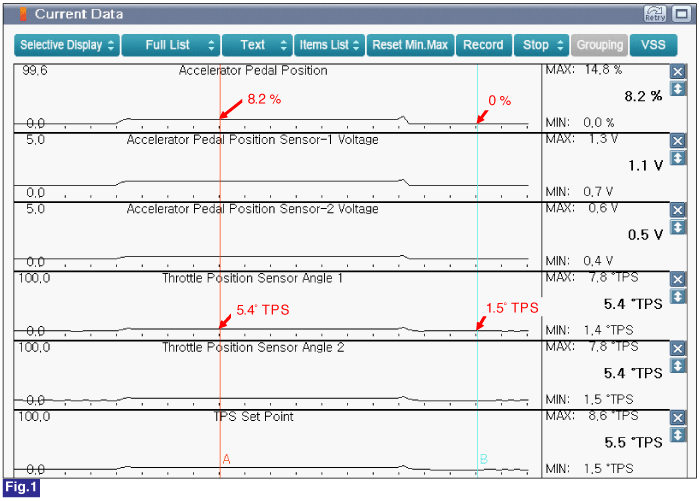Click the Reset Min.Max button
This screenshot has height=501, width=700.
point(410,45)
